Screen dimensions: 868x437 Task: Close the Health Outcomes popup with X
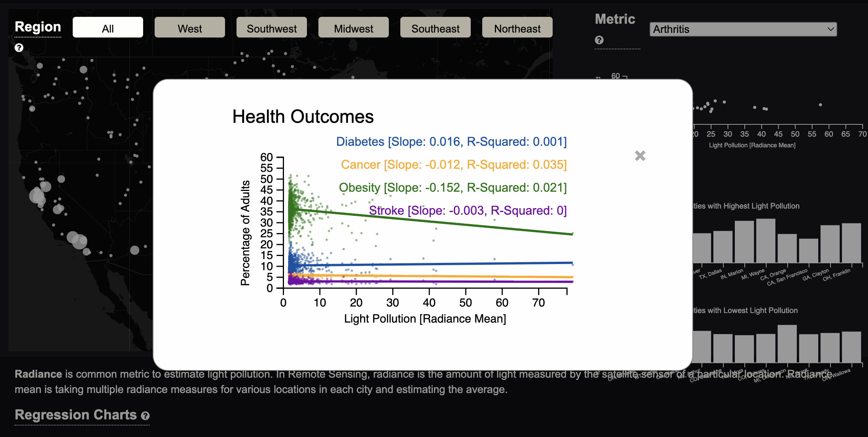(x=640, y=156)
